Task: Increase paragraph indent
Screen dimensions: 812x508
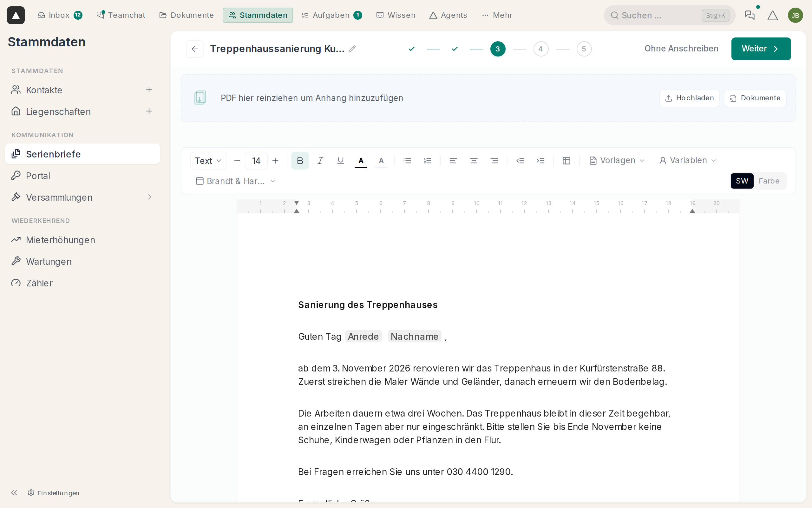Action: (540, 161)
